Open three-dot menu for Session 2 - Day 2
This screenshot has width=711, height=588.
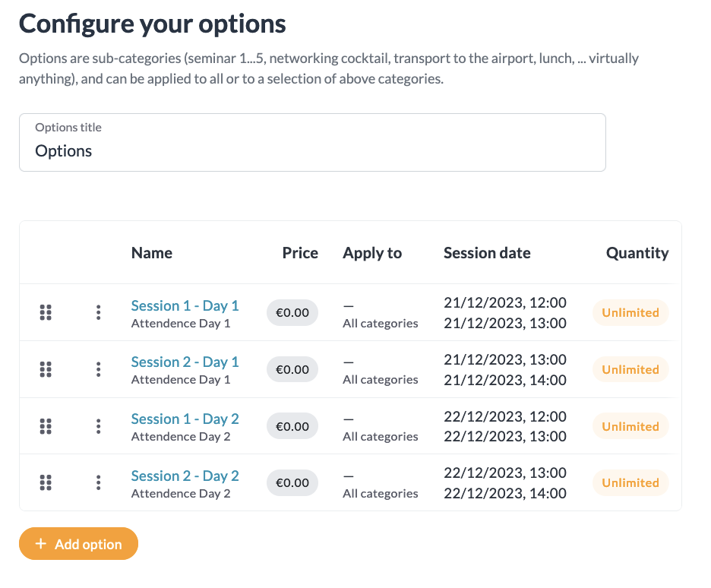point(99,482)
